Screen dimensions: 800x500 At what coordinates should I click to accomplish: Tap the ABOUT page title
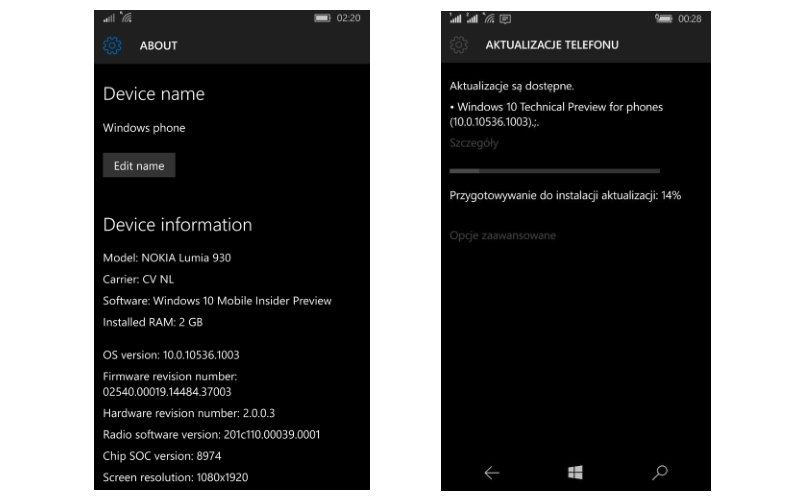point(159,45)
